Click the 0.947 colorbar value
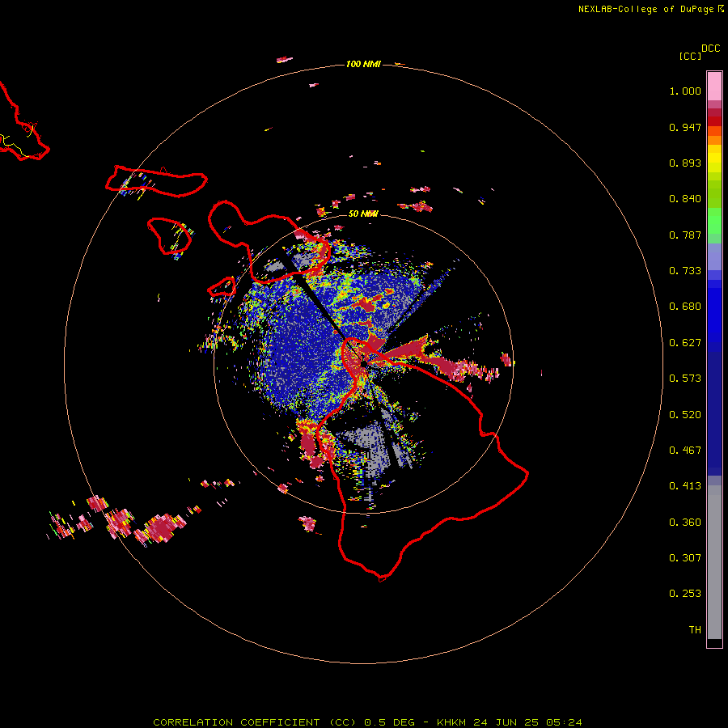This screenshot has width=728, height=728. coord(685,127)
